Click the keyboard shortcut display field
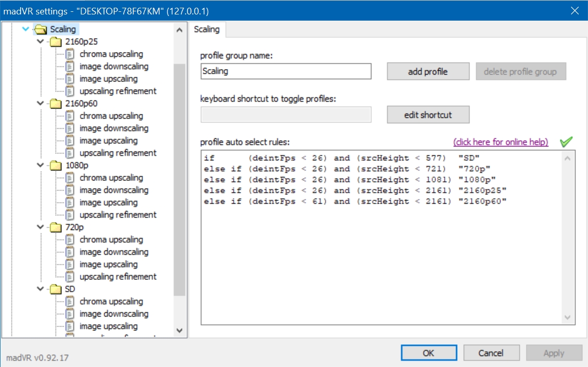 click(285, 114)
